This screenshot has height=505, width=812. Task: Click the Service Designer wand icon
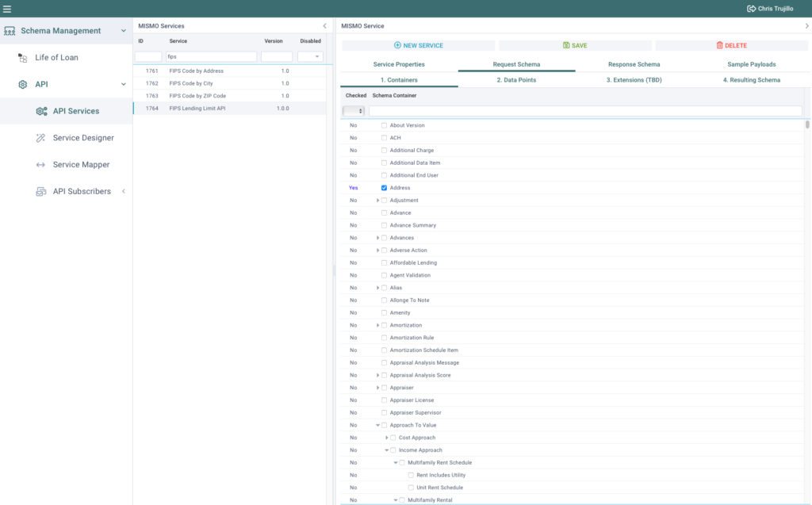click(40, 138)
